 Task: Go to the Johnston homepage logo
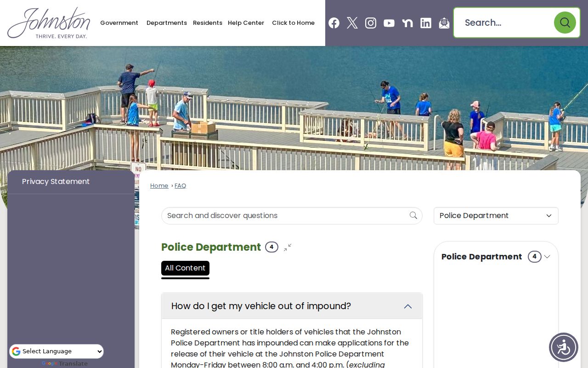pos(49,23)
